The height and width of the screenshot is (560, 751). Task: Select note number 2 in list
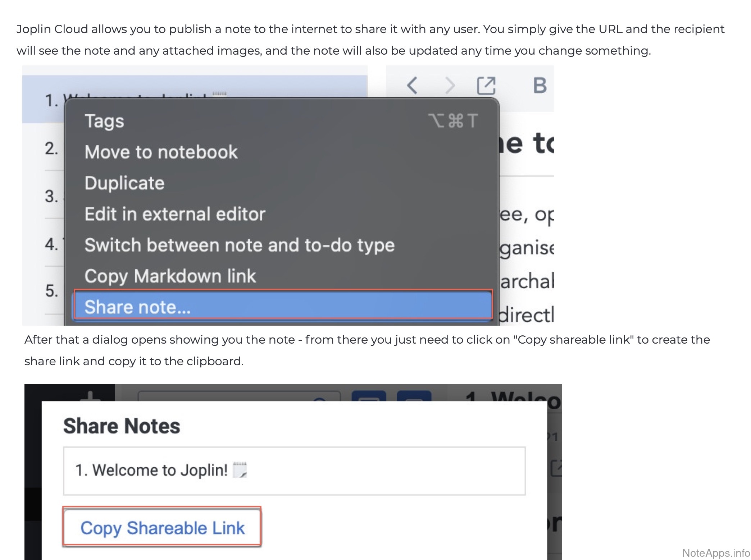[51, 148]
